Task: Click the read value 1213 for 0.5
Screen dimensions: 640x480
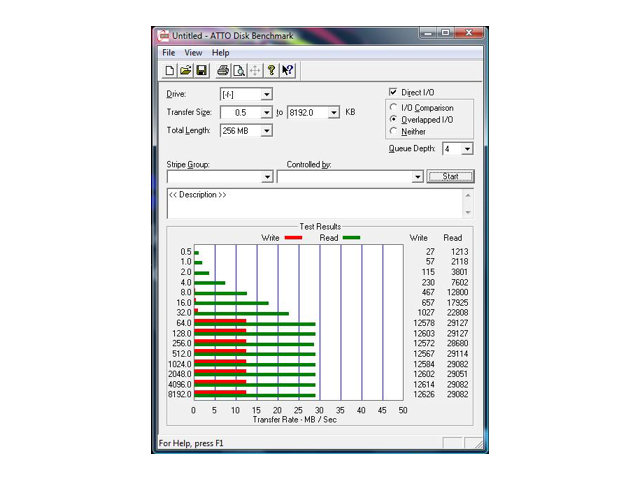Action: click(x=459, y=251)
